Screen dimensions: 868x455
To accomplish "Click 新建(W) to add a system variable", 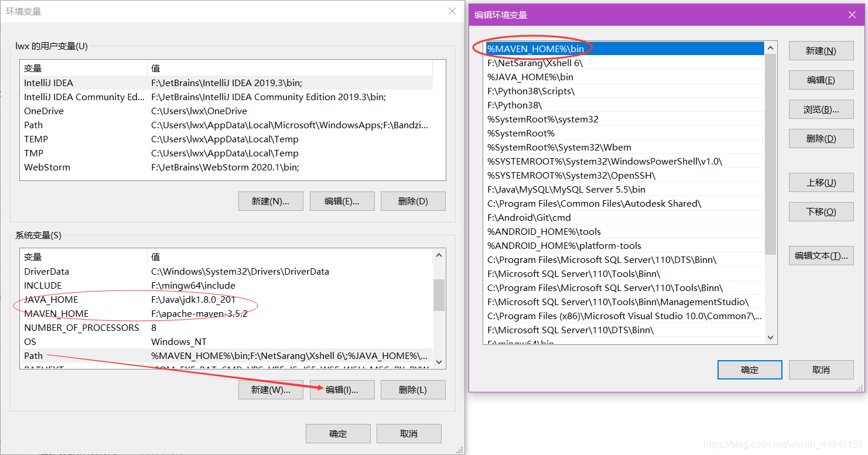I will point(271,389).
